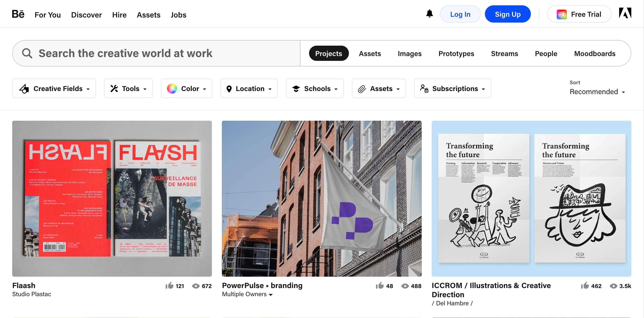Open the Jobs page
Image resolution: width=644 pixels, height=318 pixels.
(178, 15)
